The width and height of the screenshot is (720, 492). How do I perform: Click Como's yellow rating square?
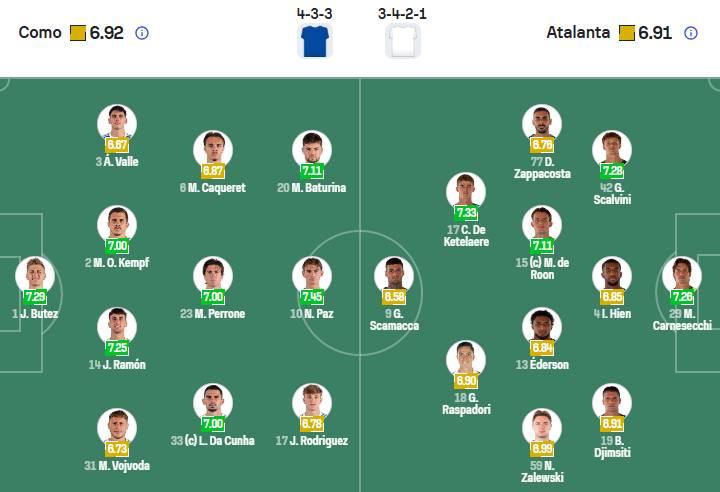[78, 33]
